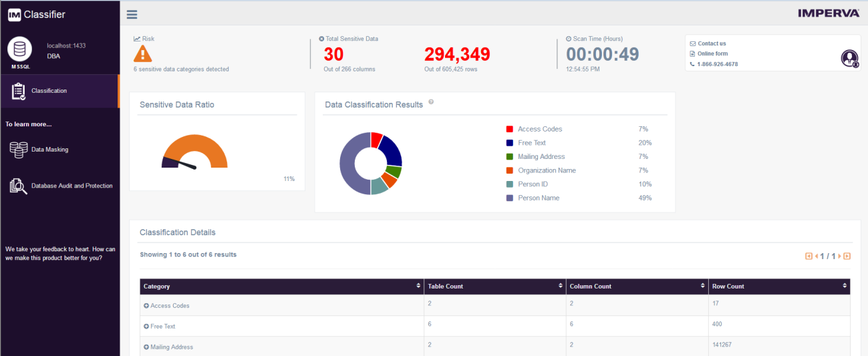
Task: Expand the Access Codes row
Action: [x=146, y=306]
